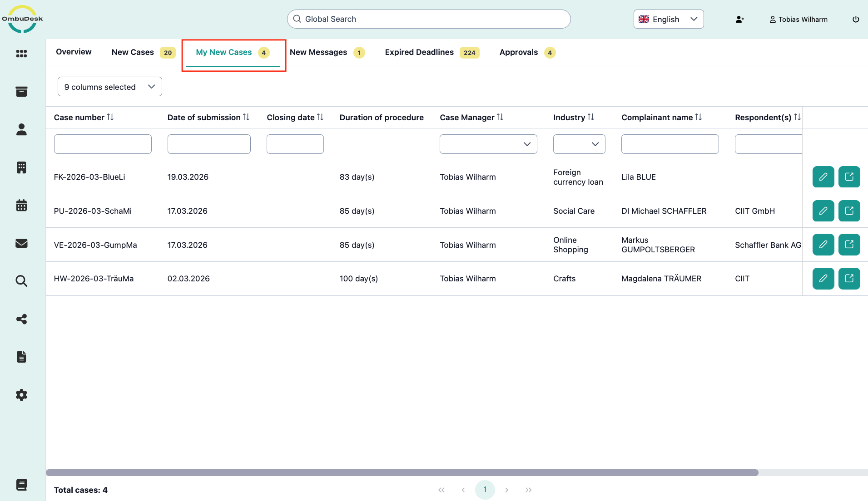
Task: Open the envelope messages icon in sidebar
Action: (21, 243)
